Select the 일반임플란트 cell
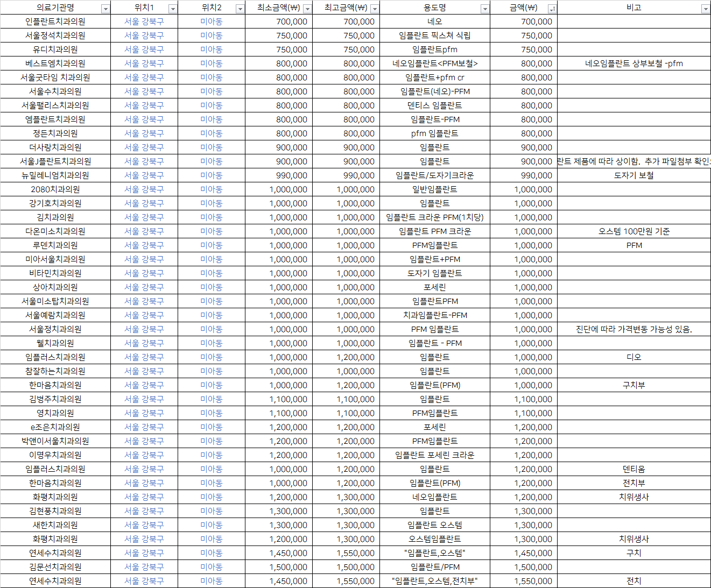The image size is (711, 588). 435,189
